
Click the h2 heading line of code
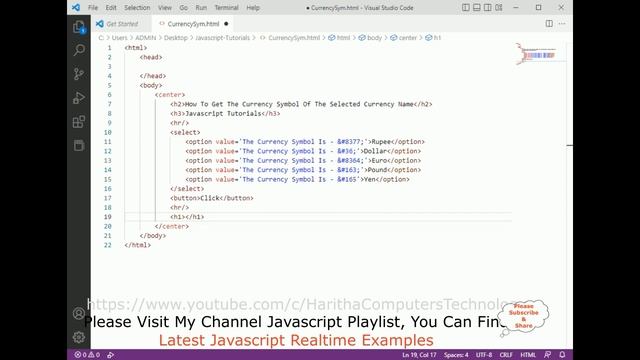click(x=301, y=104)
